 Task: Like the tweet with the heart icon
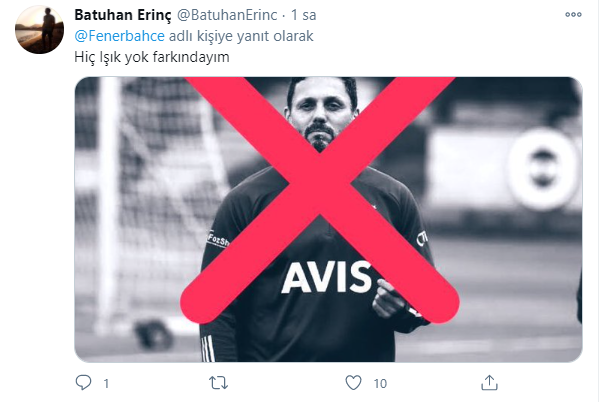point(353,383)
